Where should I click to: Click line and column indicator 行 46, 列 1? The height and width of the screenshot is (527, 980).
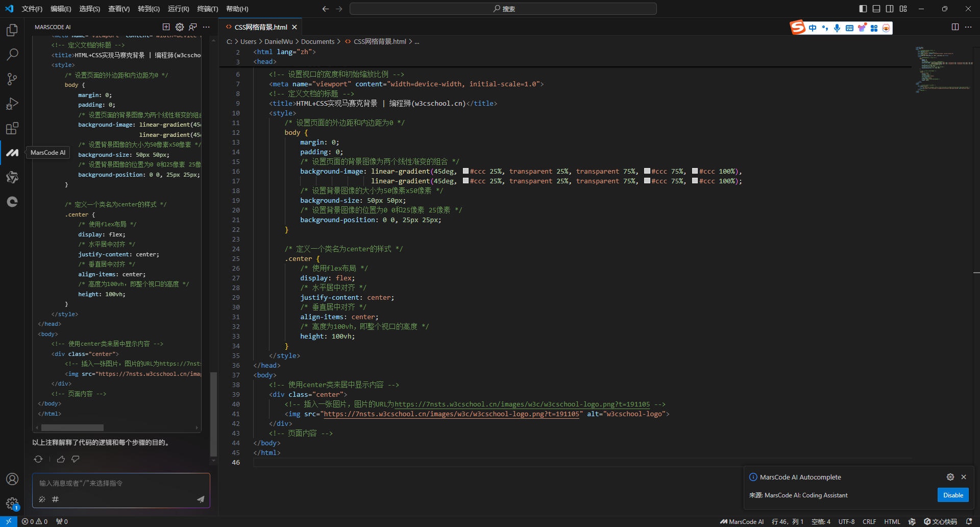788,521
